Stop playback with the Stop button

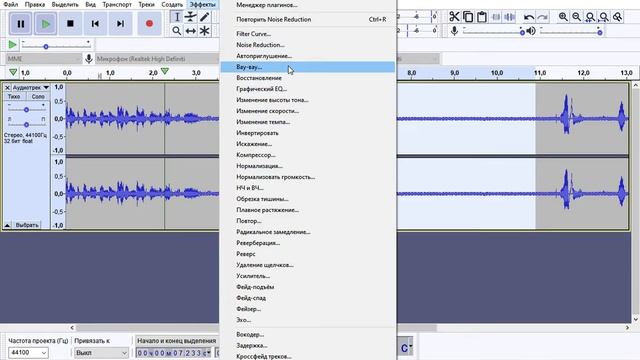(x=70, y=24)
